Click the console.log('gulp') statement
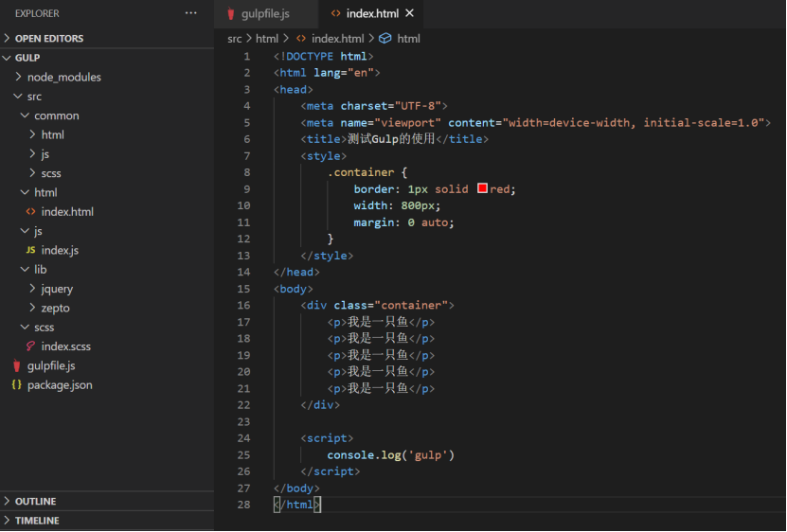Viewport: 787px width, 532px height. click(390, 455)
